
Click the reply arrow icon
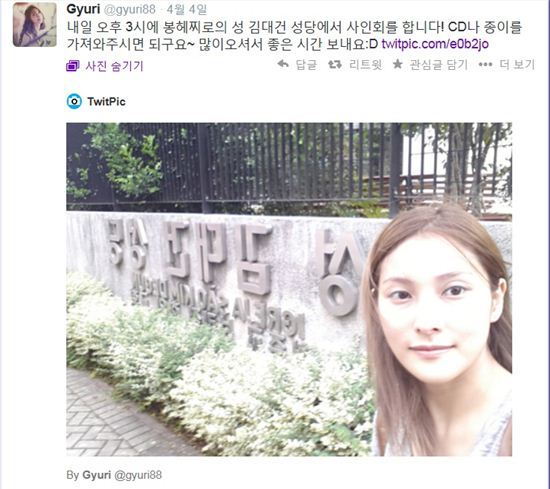tap(283, 64)
